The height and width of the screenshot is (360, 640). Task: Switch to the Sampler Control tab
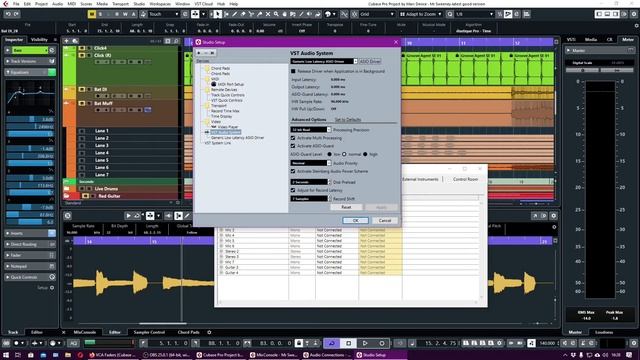149,332
